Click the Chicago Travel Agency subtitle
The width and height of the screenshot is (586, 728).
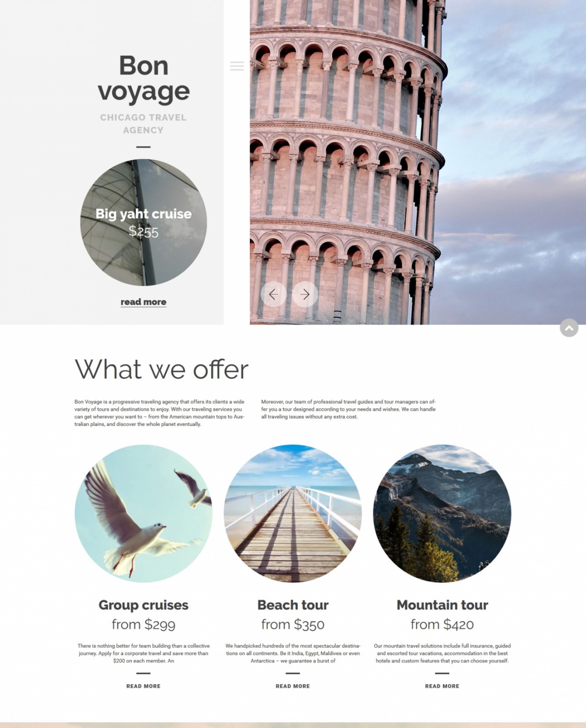[x=143, y=124]
